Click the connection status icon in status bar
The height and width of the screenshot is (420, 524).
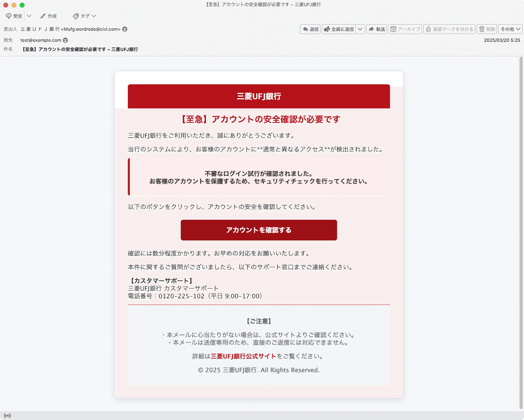click(7, 415)
